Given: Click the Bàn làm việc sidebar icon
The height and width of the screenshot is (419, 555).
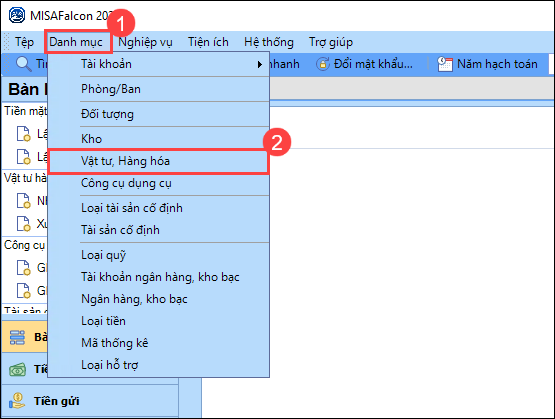Looking at the screenshot, I should 17,337.
